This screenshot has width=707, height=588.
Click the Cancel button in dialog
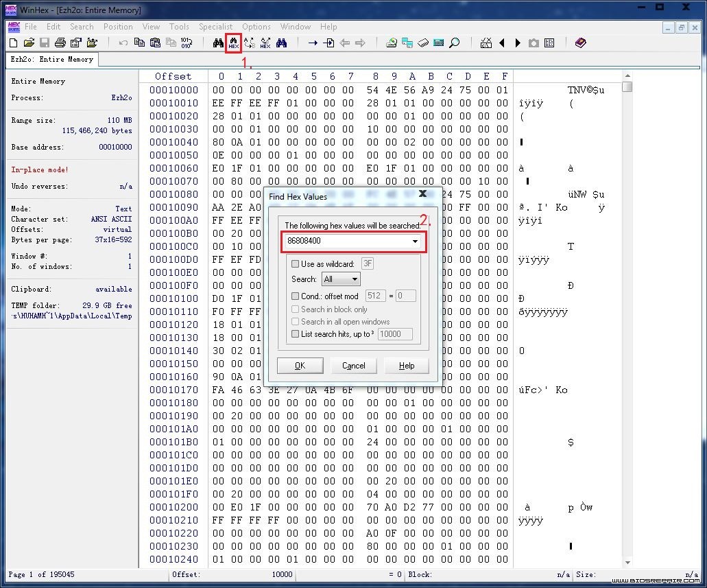[354, 366]
